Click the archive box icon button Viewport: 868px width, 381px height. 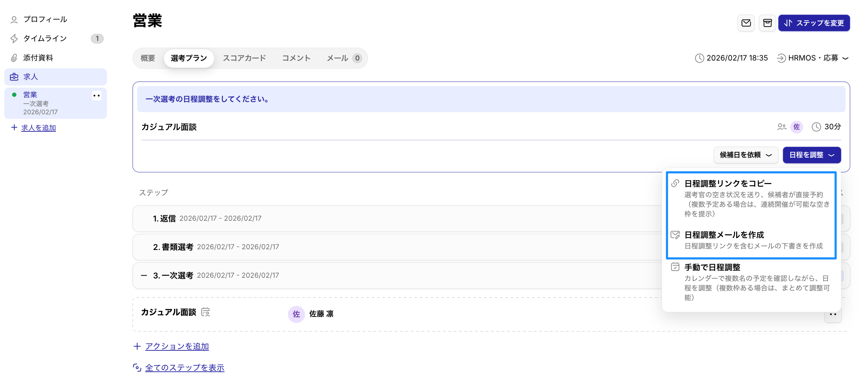pos(767,23)
